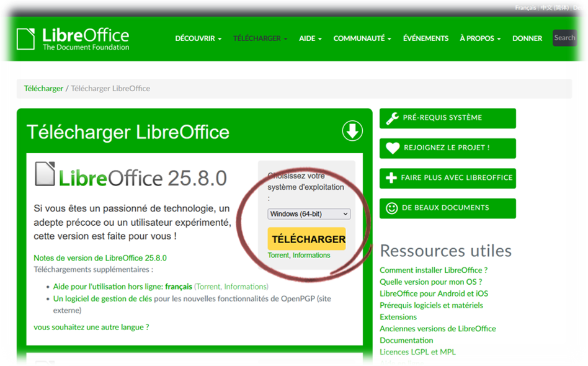Switch language to Français at top

click(x=525, y=8)
